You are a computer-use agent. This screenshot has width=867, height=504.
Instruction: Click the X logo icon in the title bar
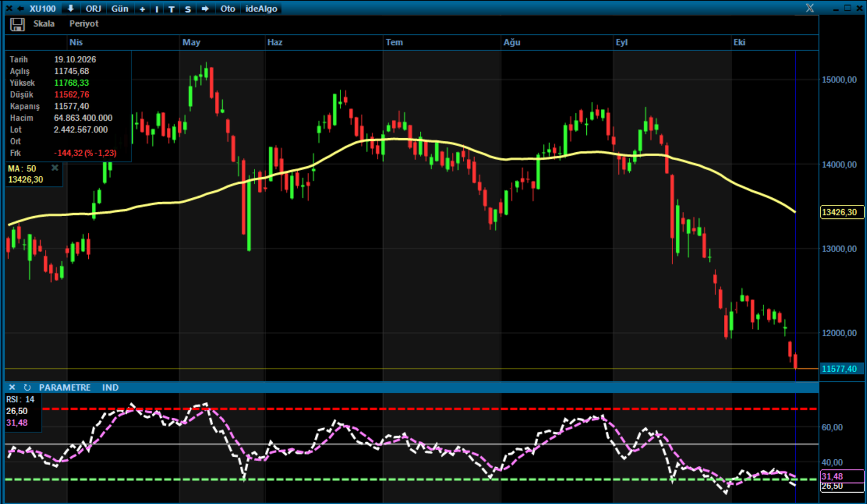(810, 8)
